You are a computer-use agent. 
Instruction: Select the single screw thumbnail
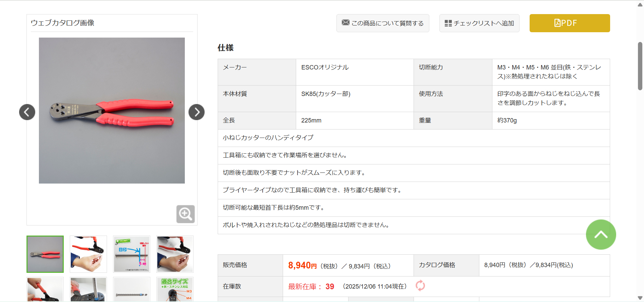tap(131, 289)
